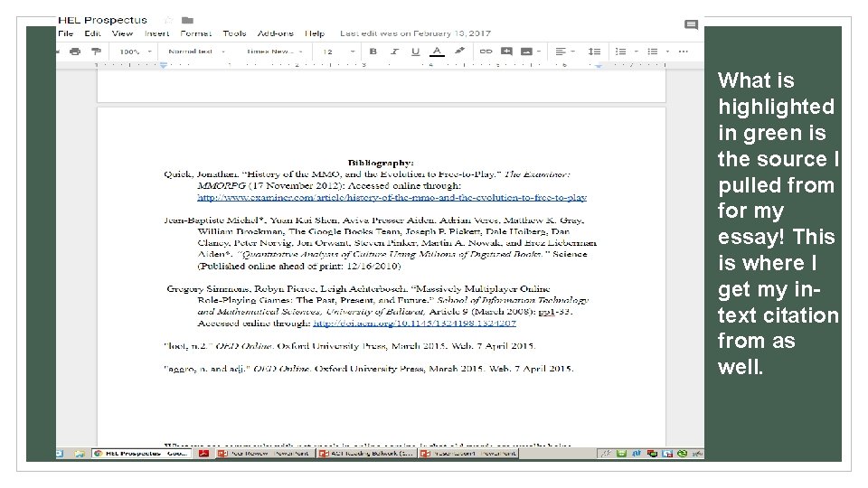Image resolution: width=868 pixels, height=488 pixels.
Task: Toggle bold formatting
Action: coord(373,52)
